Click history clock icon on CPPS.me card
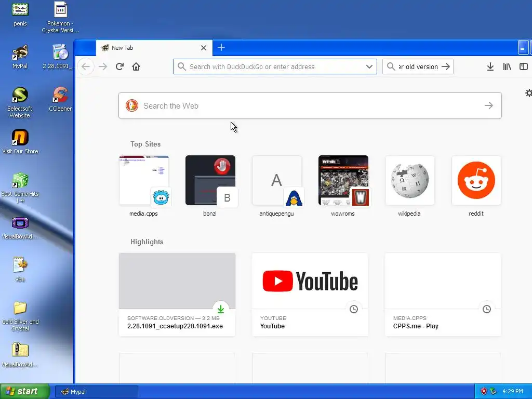Viewport: 532px width, 399px height. [487, 309]
